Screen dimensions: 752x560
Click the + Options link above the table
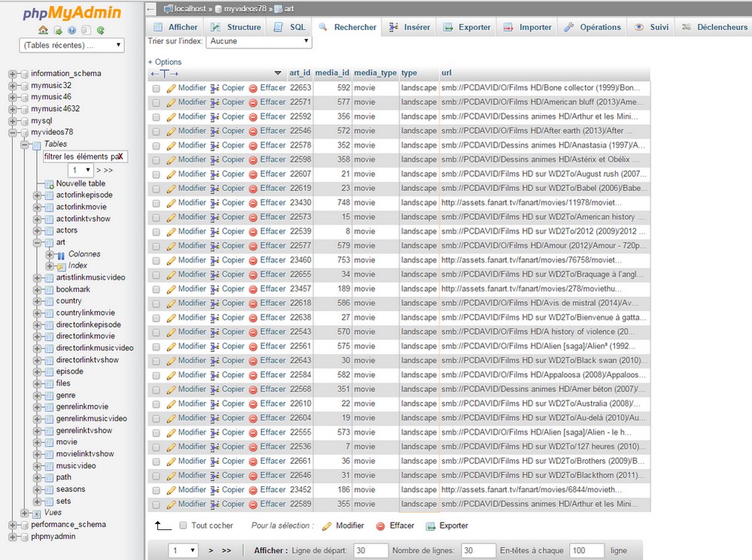pos(165,62)
